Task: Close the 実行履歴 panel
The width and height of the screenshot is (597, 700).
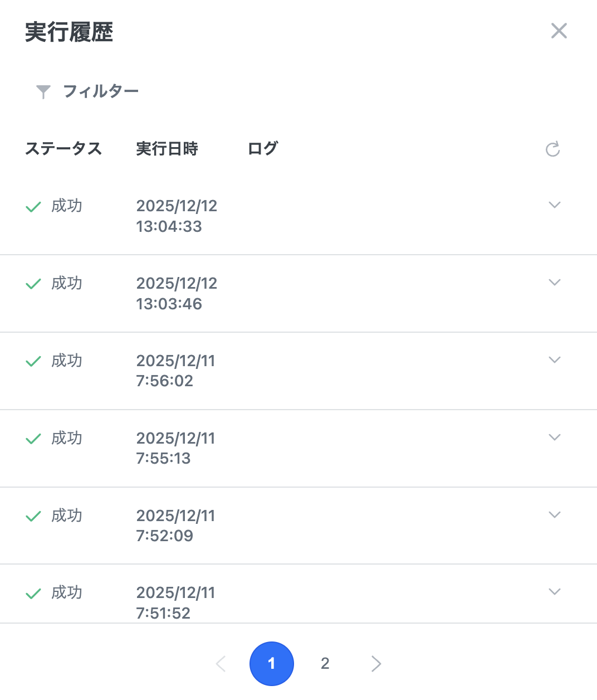Action: tap(559, 31)
